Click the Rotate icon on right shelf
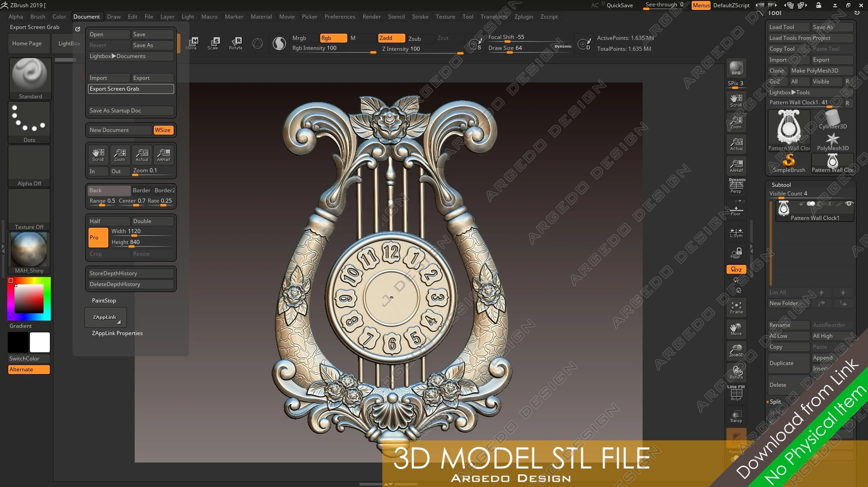This screenshot has height=487, width=868. (x=736, y=373)
